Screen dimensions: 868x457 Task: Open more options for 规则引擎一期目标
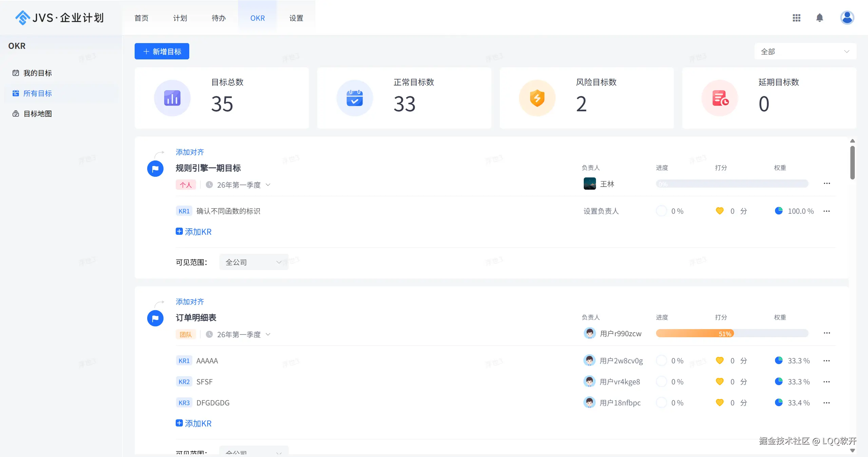827,184
